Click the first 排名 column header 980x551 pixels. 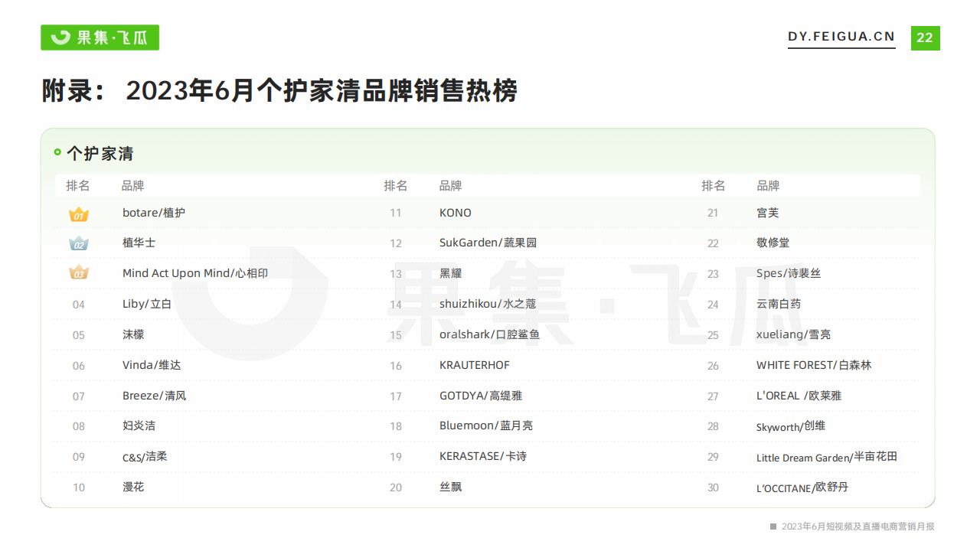point(78,186)
